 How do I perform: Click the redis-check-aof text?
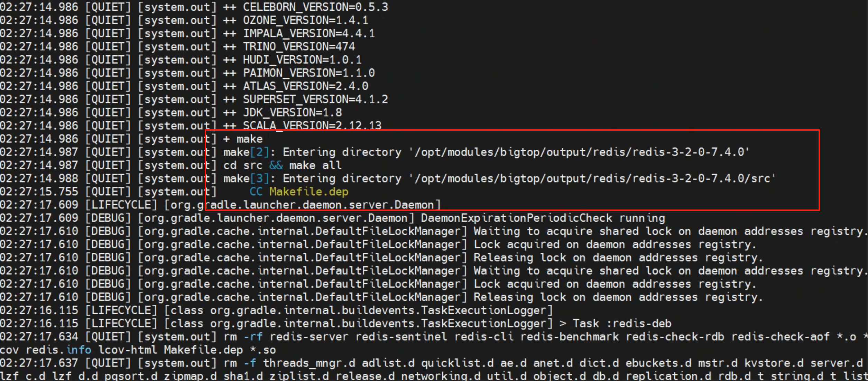click(x=780, y=337)
